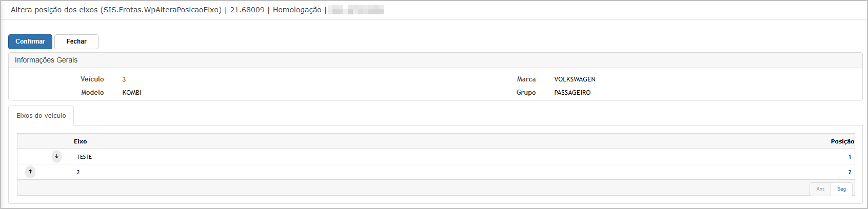Select the TESTE axle name cell

pyautogui.click(x=84, y=157)
